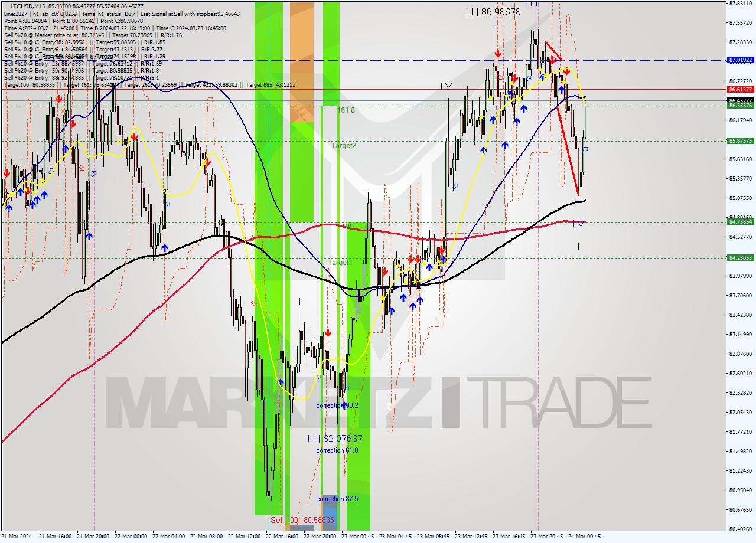Click the 'I I I 82.07637' wave label

click(335, 439)
